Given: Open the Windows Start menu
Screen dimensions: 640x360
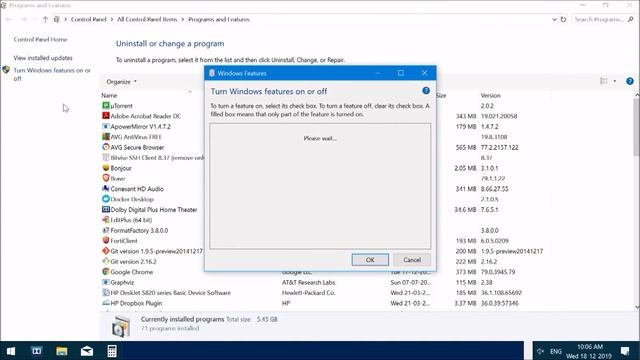Looking at the screenshot, I should pos(11,351).
